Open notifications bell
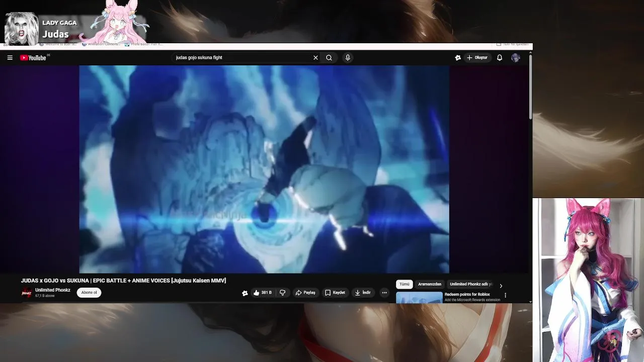 [500, 58]
